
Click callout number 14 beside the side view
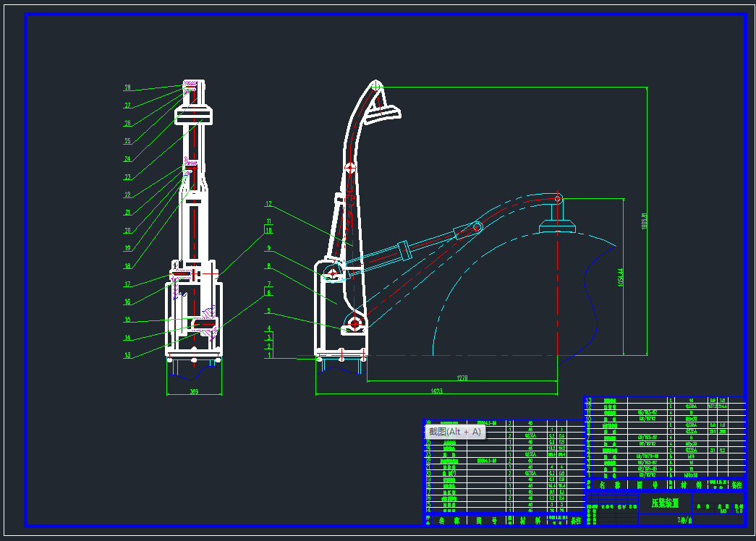[127, 338]
